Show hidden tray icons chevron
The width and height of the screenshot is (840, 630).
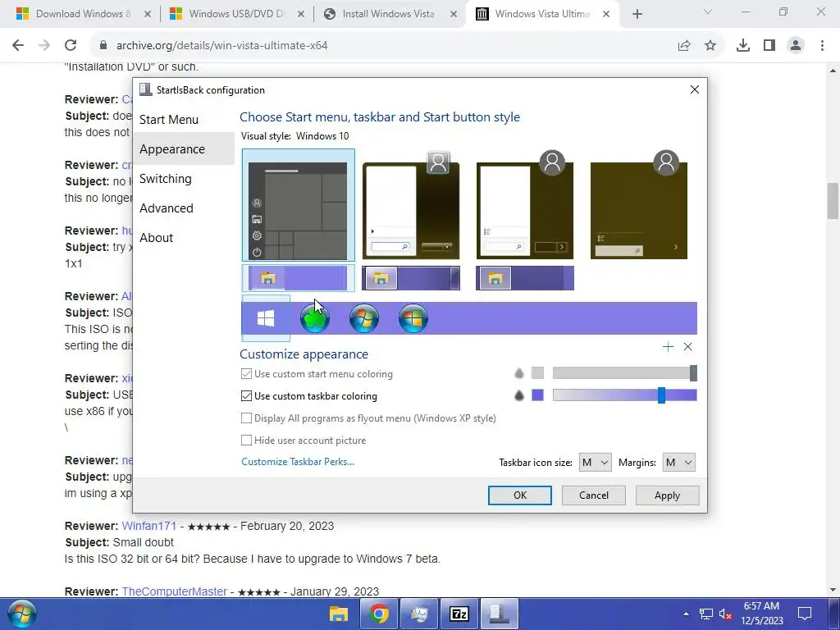687,614
